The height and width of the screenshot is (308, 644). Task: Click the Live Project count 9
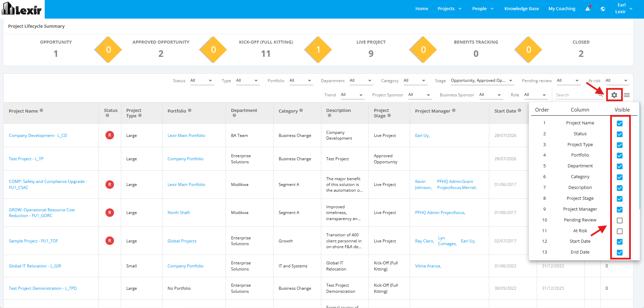pyautogui.click(x=371, y=54)
